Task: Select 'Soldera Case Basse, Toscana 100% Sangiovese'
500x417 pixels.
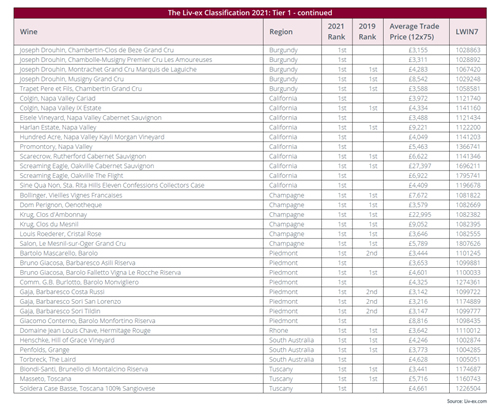Action: [x=87, y=389]
